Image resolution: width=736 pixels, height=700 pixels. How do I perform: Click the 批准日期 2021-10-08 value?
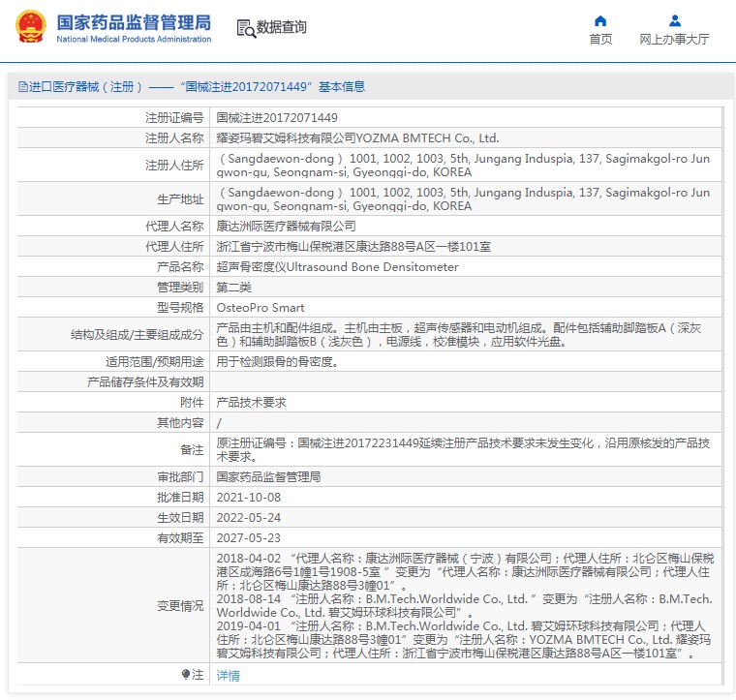click(249, 498)
